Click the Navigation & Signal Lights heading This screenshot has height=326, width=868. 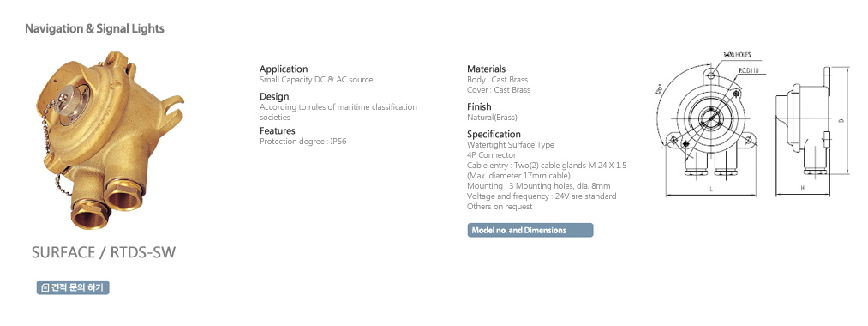pyautogui.click(x=94, y=28)
